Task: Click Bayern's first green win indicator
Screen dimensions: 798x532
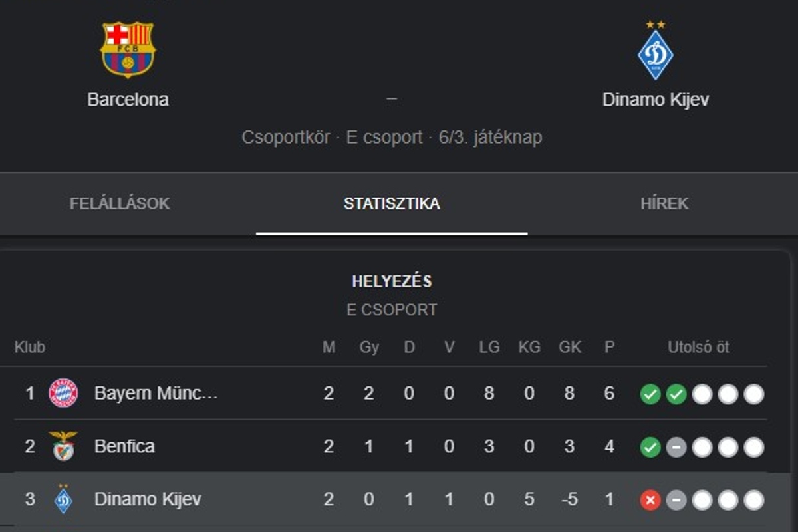Action: click(650, 394)
